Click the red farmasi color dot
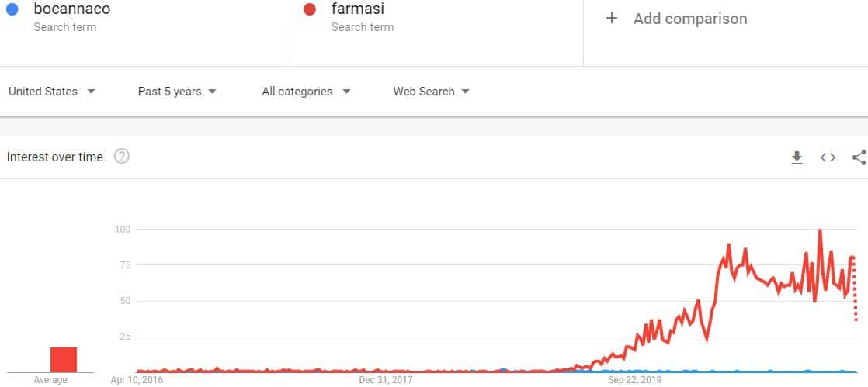Image resolution: width=868 pixels, height=387 pixels. [x=310, y=9]
